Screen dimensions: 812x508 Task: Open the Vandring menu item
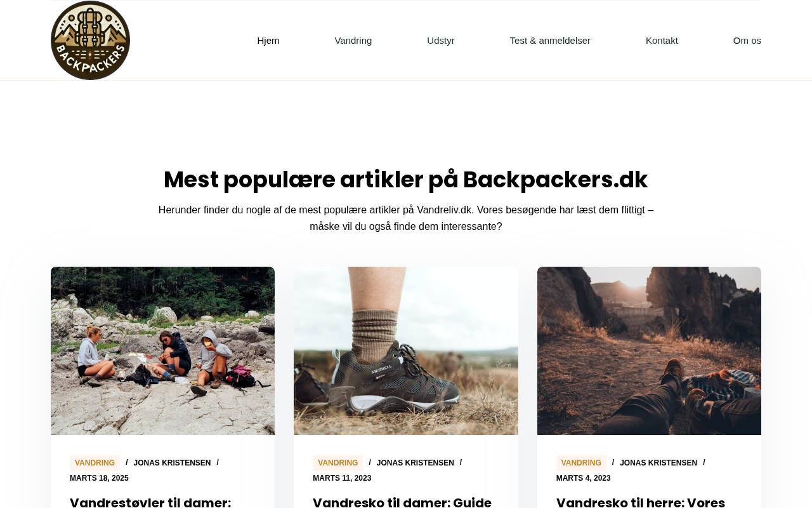coord(353,41)
